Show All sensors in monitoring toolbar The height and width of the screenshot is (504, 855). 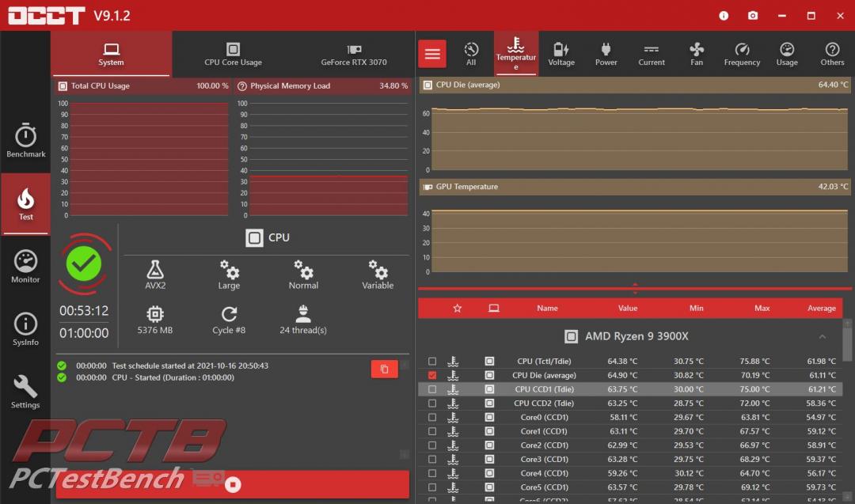coord(471,54)
